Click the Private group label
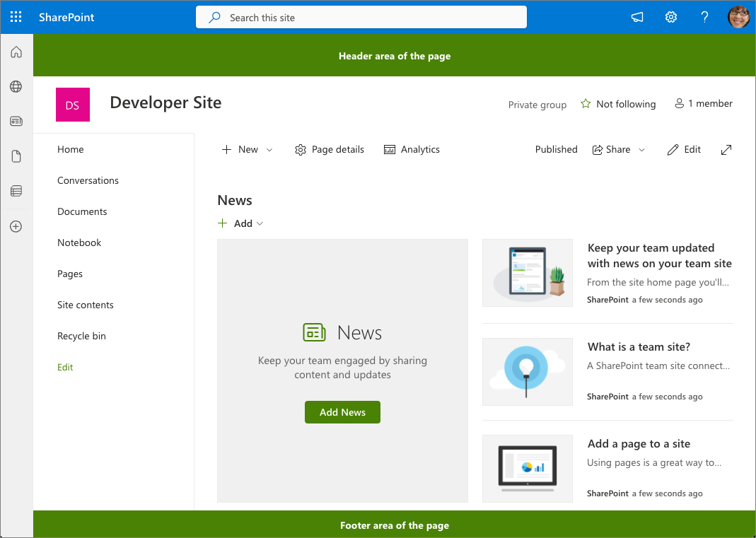Image resolution: width=756 pixels, height=538 pixels. 537,105
